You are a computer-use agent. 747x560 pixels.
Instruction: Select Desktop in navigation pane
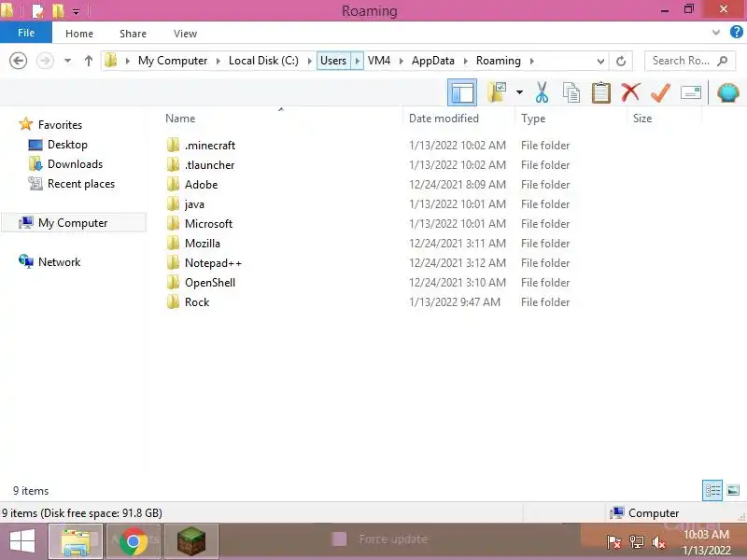click(67, 145)
